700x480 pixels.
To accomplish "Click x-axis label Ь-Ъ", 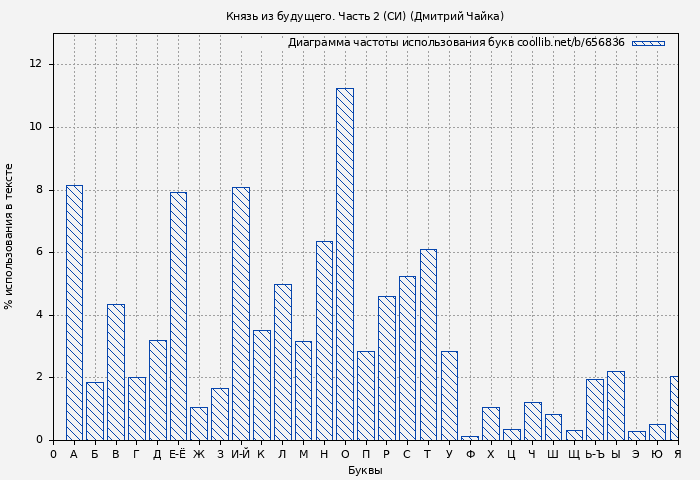I will [x=595, y=455].
